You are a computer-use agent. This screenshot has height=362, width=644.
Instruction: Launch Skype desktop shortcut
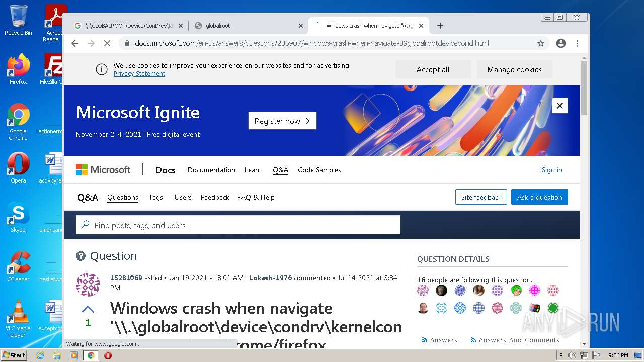(18, 217)
